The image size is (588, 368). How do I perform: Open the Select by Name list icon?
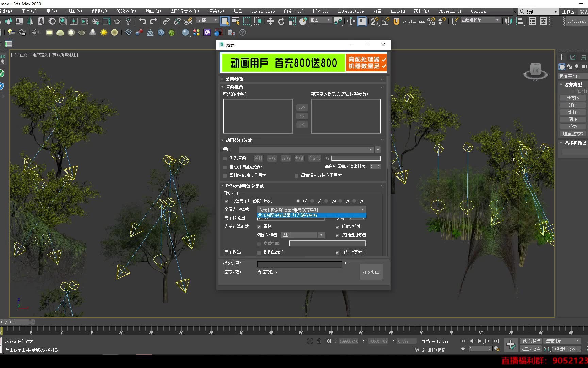coord(235,21)
